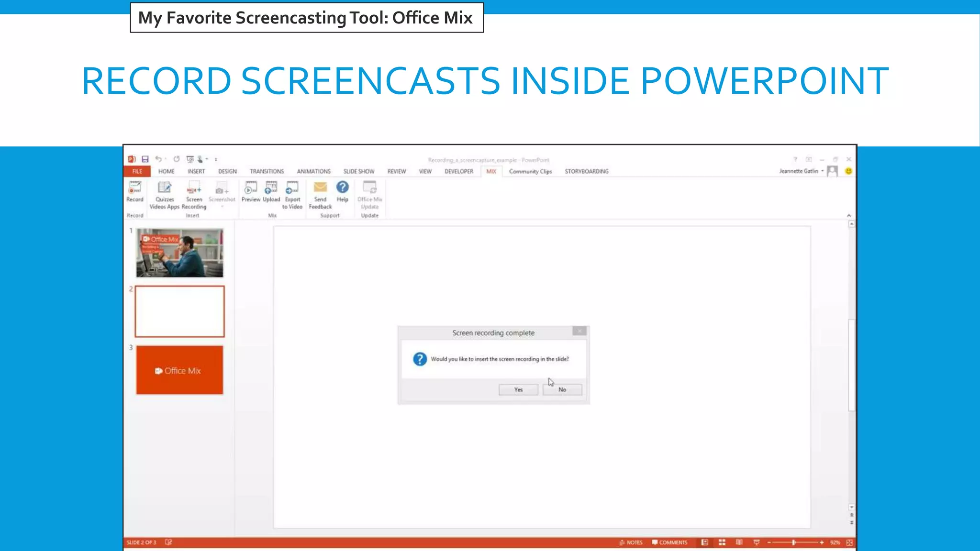The height and width of the screenshot is (551, 980).
Task: Switch to Slide Sorter view
Action: (x=722, y=542)
